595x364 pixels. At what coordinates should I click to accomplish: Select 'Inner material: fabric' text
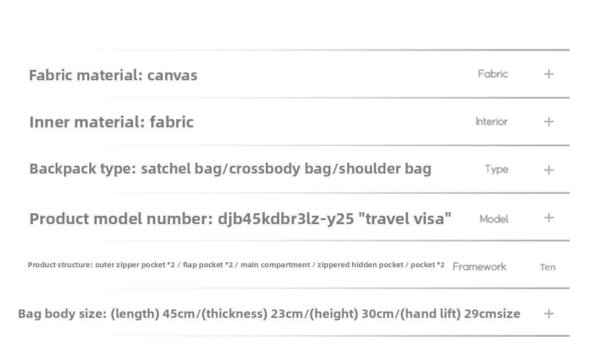point(112,121)
